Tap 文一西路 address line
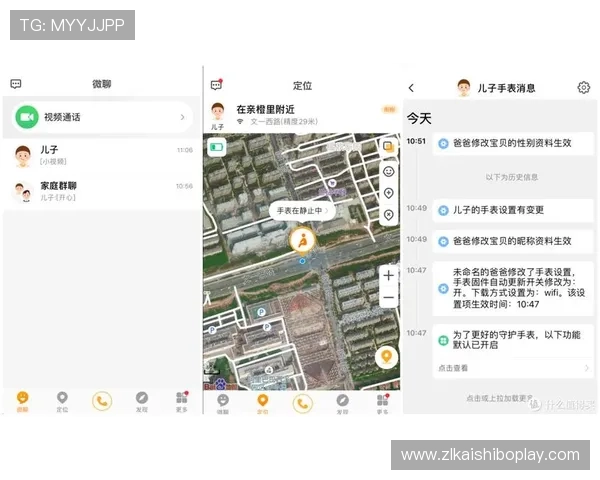The image size is (600, 480). coord(284,122)
